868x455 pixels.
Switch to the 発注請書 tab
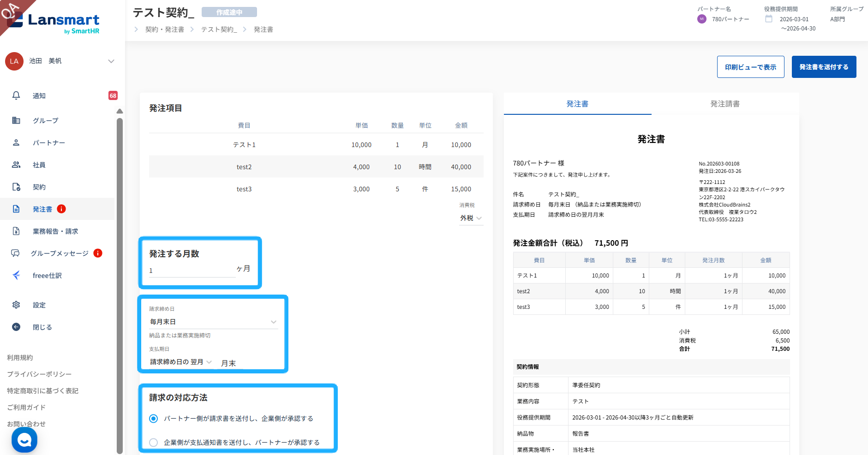point(724,104)
